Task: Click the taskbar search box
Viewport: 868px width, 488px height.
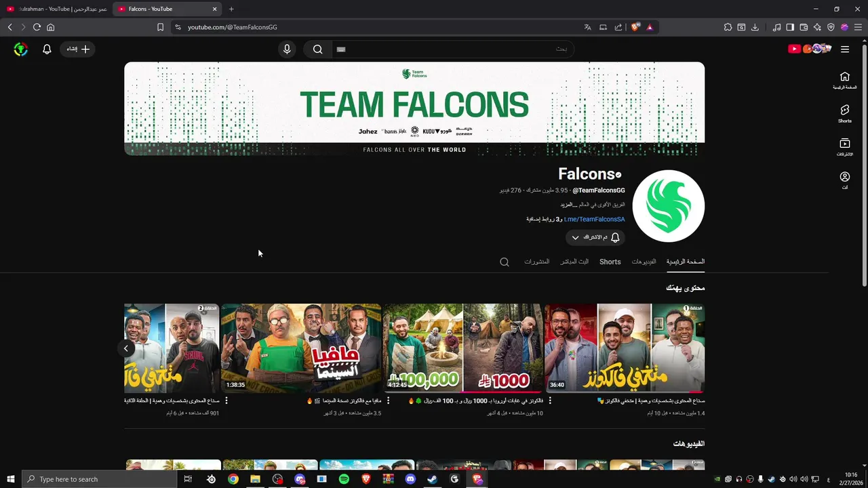Action: pos(99,479)
